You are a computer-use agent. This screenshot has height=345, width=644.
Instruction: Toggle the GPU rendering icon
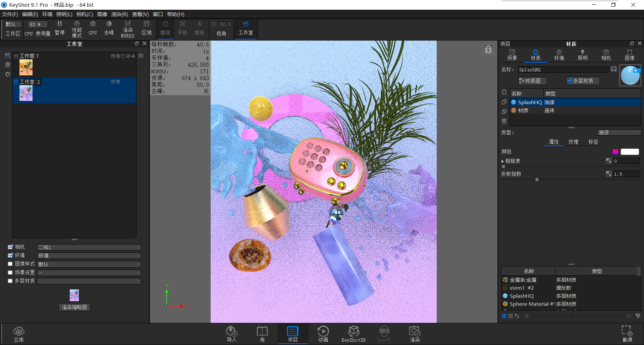point(93,27)
